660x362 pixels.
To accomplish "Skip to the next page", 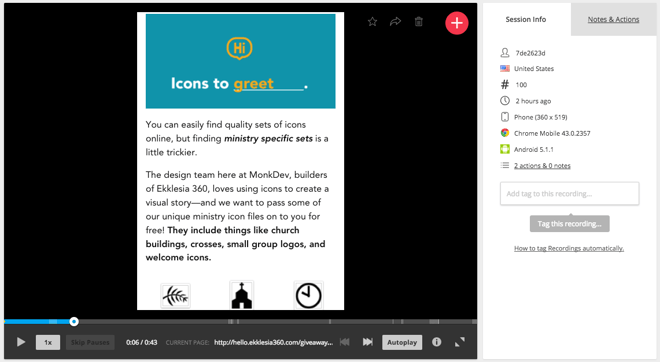I will tap(367, 342).
